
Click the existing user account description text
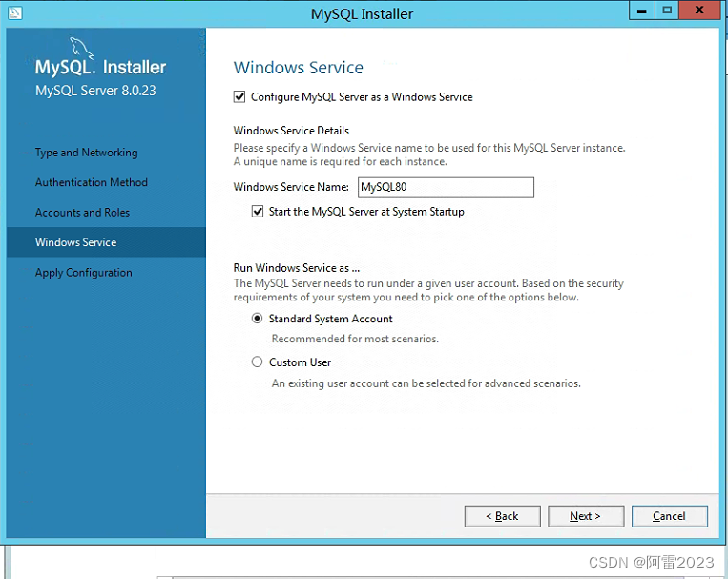tap(426, 383)
